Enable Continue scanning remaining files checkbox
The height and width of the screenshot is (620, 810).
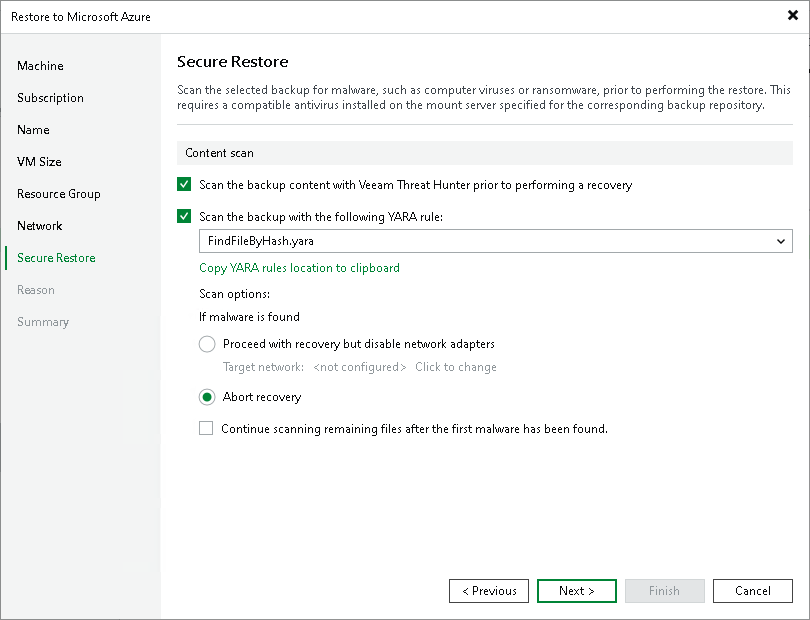pyautogui.click(x=206, y=428)
